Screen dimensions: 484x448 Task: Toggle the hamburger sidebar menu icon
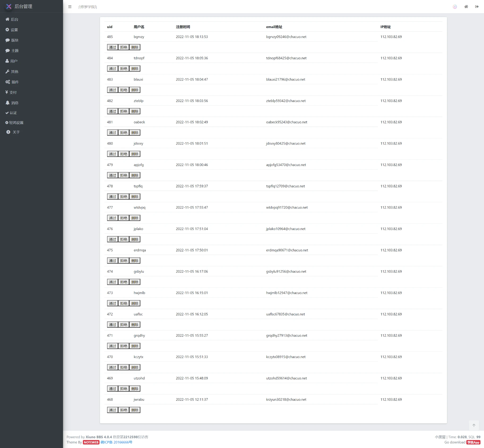click(70, 7)
